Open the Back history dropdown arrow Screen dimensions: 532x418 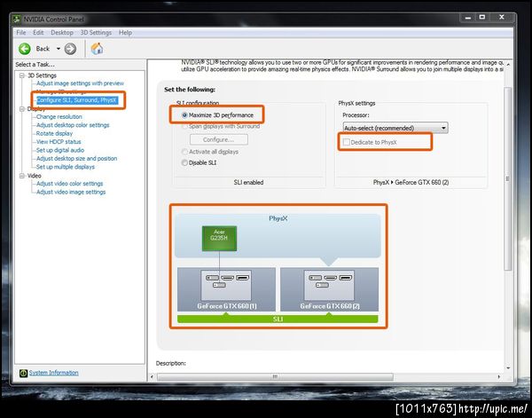pyautogui.click(x=59, y=49)
